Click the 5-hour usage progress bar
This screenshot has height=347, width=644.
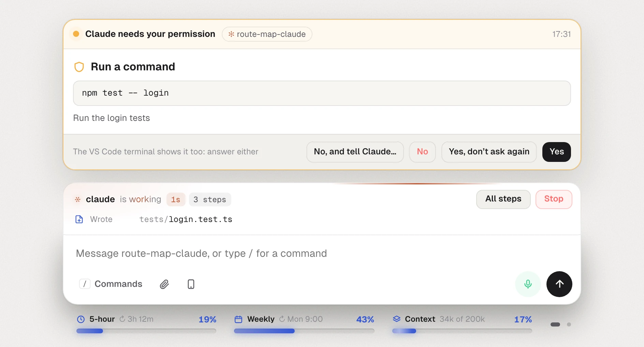(146, 331)
